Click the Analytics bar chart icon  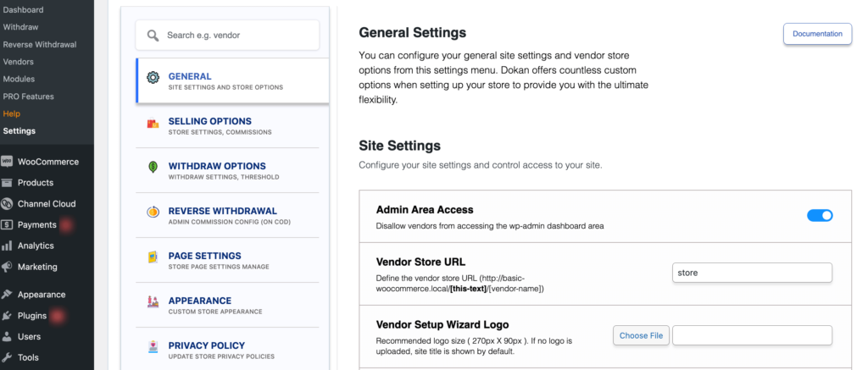click(x=7, y=246)
